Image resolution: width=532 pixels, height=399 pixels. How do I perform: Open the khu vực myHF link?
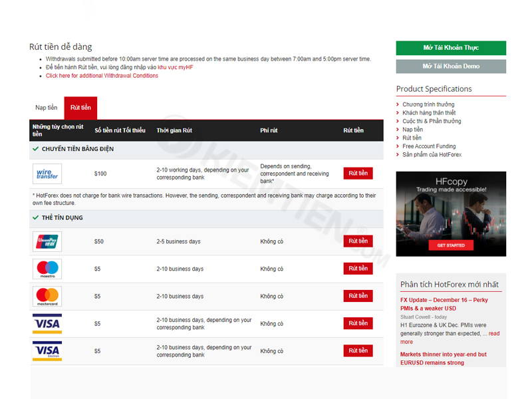pos(176,67)
